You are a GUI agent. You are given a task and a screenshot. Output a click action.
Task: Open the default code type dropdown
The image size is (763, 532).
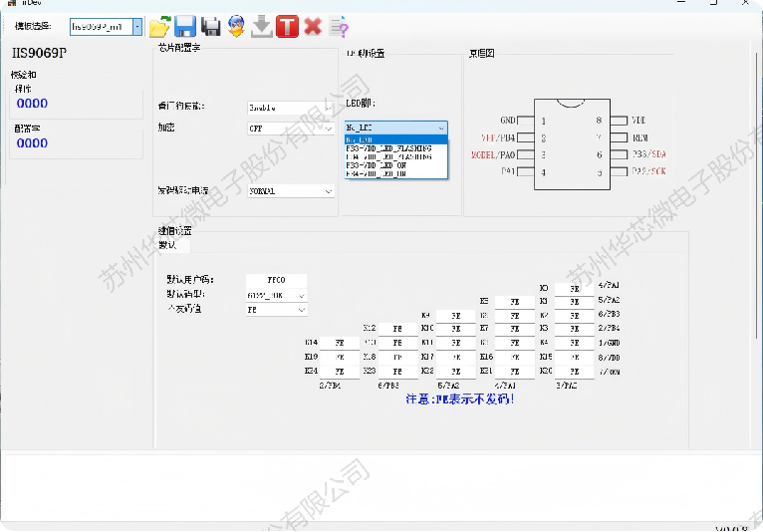tap(276, 296)
